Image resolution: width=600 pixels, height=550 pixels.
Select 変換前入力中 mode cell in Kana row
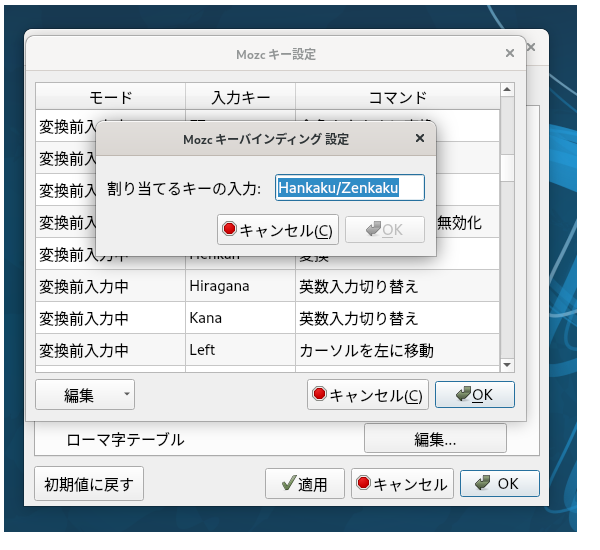(111, 318)
